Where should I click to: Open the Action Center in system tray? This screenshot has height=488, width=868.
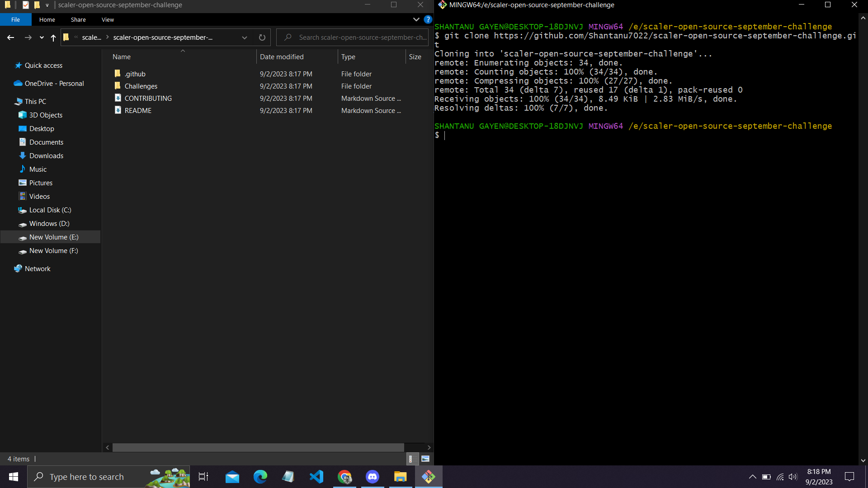[x=849, y=477]
